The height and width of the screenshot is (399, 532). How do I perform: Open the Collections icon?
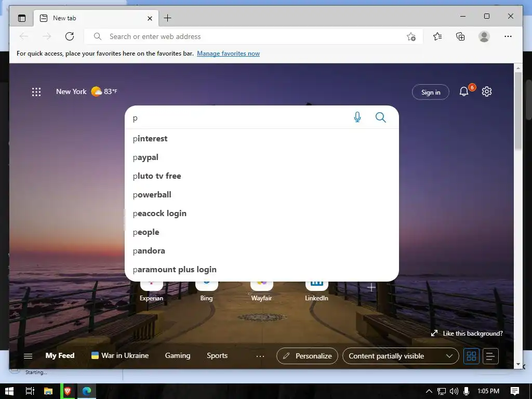[x=460, y=36]
